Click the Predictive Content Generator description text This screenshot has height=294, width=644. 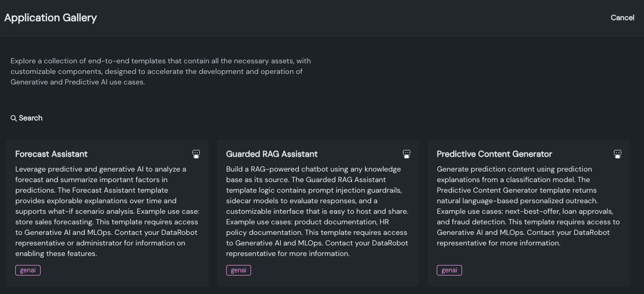click(x=528, y=206)
